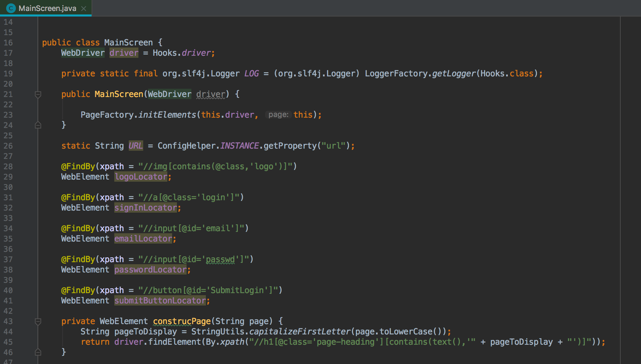
Task: Collapse the construcPage method fold marker
Action: (38, 321)
